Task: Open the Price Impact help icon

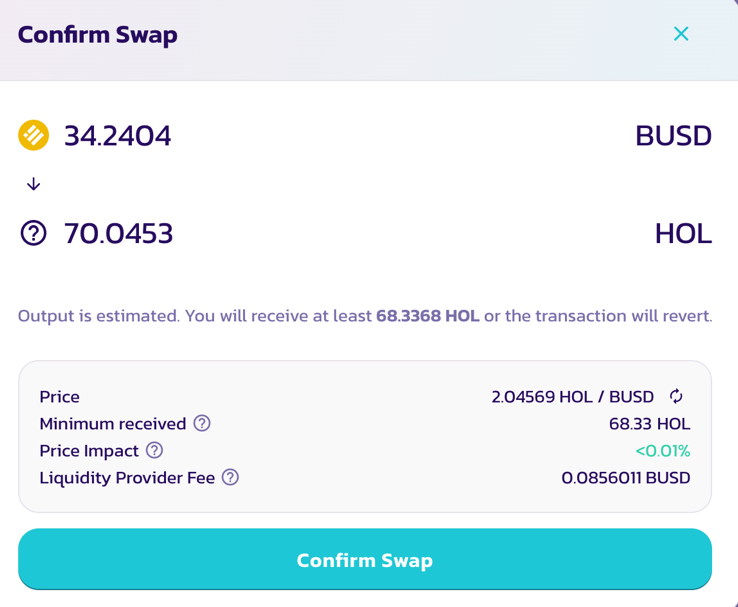Action: (x=154, y=450)
